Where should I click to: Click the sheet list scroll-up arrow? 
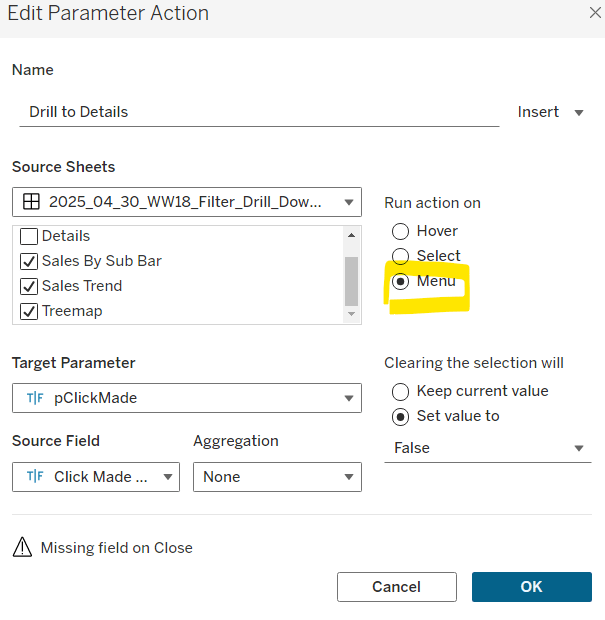click(351, 236)
